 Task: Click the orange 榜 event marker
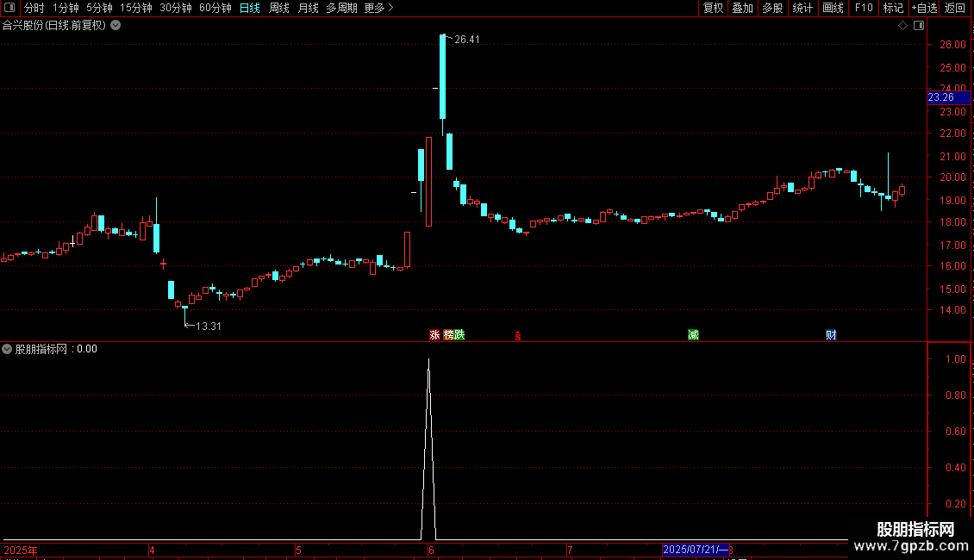[x=448, y=334]
